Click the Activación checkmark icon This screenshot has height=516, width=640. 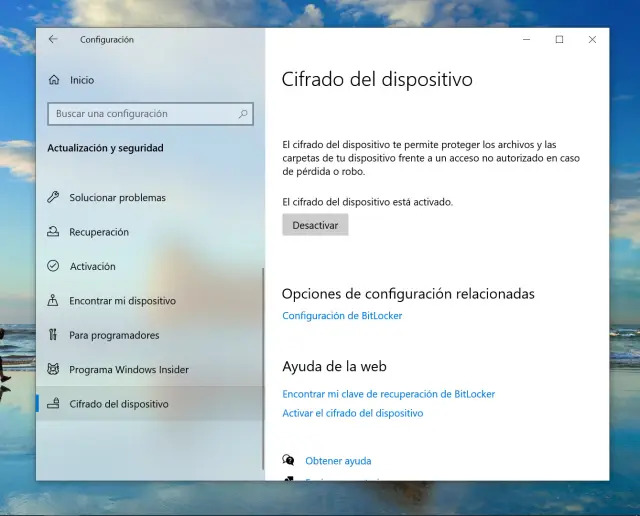click(53, 267)
